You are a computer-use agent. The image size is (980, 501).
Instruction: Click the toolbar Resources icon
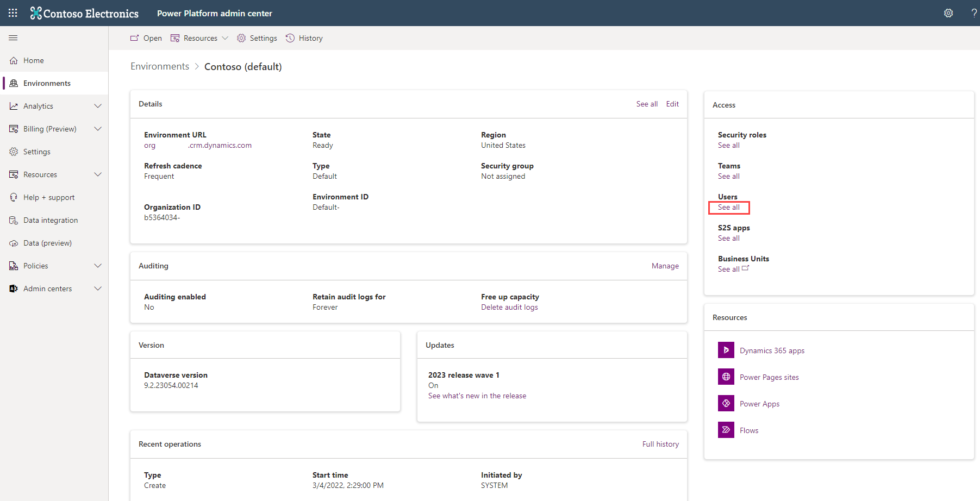tap(175, 38)
